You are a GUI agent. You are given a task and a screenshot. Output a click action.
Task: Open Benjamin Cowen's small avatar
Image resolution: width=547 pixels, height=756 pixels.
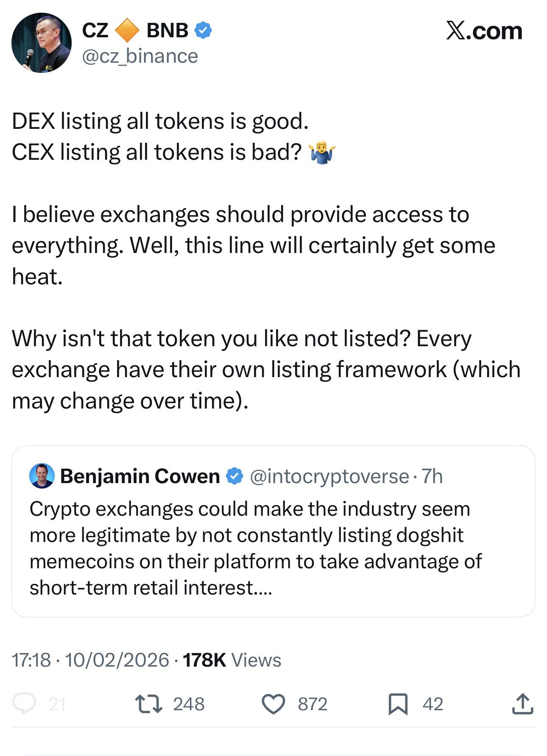coord(42,476)
